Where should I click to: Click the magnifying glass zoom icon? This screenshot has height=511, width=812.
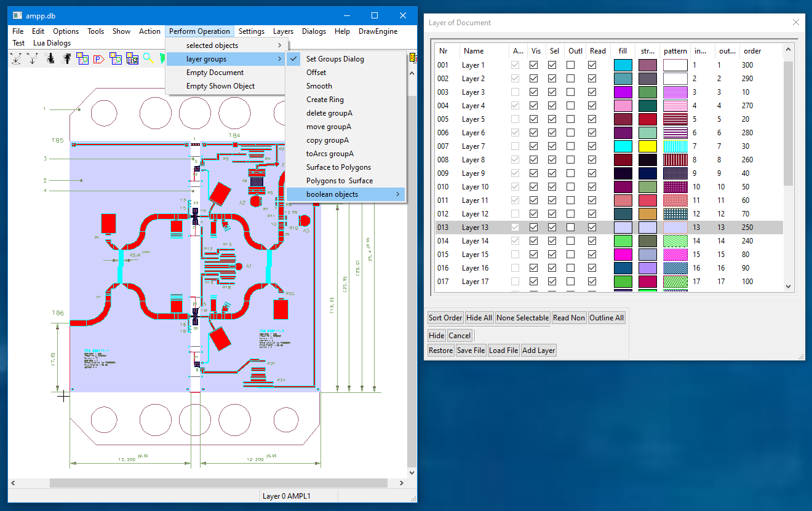coord(148,58)
